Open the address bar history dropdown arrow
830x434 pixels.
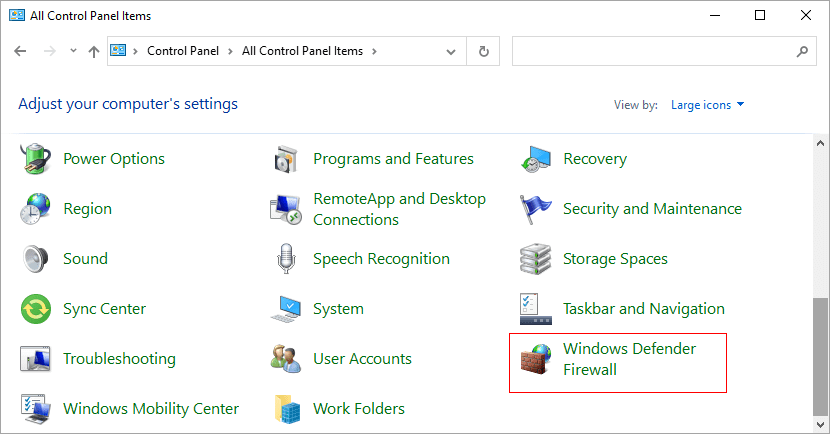click(x=451, y=52)
